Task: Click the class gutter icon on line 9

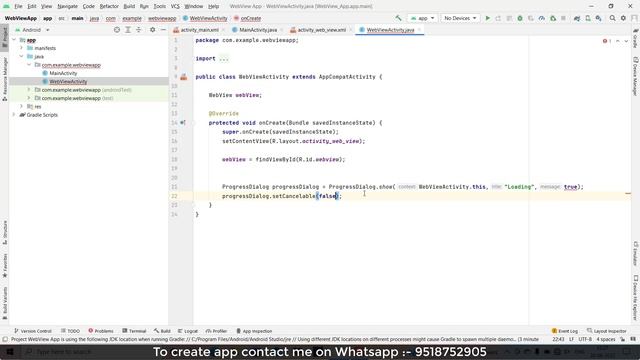Action: (184, 77)
